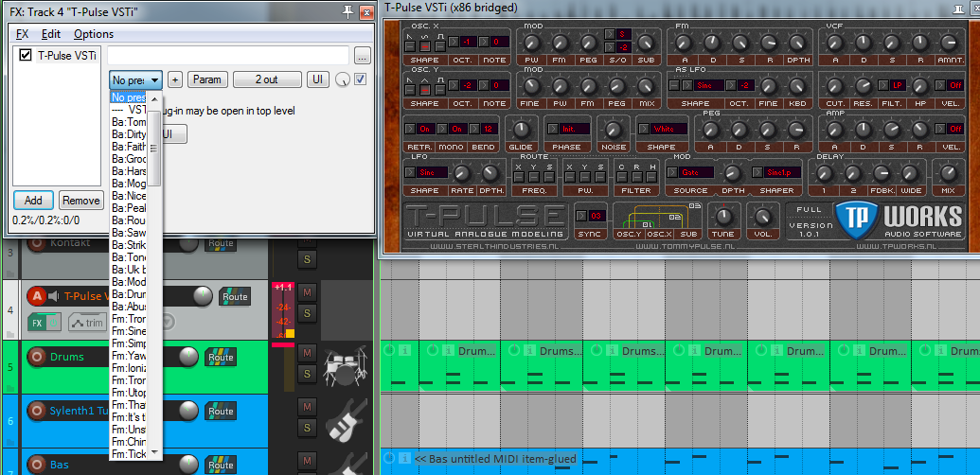Toggle the plugin bypass checkbox beside wet knob
Screen dimensions: 980x475
click(360, 79)
